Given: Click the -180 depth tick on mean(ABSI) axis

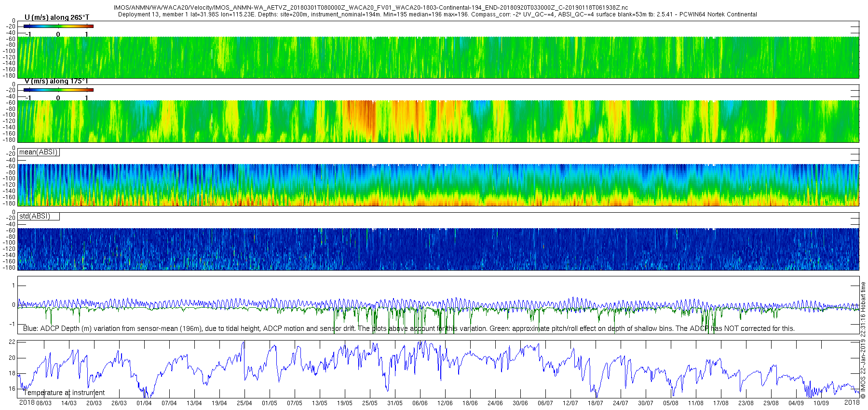Looking at the screenshot, I should (x=9, y=204).
